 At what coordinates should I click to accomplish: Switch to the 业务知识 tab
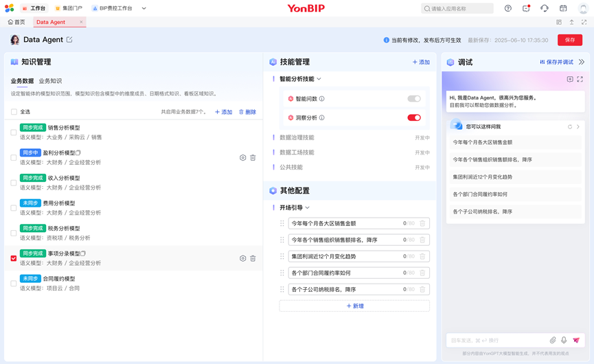pyautogui.click(x=50, y=81)
